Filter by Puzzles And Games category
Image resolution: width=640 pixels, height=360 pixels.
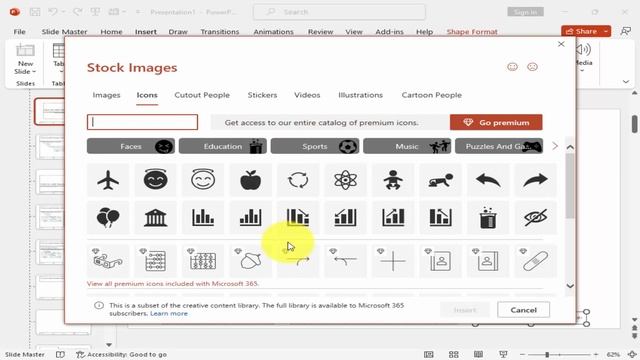[499, 146]
